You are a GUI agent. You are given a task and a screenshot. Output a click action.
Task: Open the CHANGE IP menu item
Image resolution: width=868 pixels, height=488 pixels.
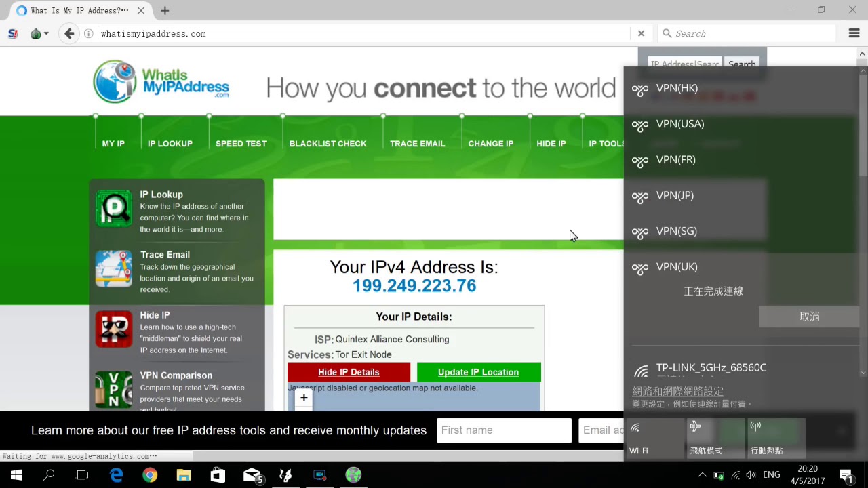click(x=490, y=144)
